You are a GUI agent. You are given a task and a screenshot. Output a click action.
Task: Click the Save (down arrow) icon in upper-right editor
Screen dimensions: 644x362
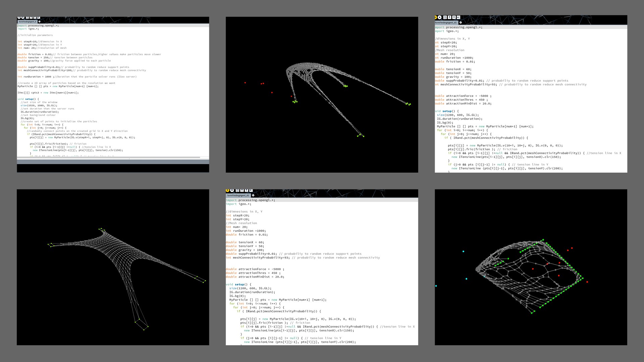pos(454,17)
